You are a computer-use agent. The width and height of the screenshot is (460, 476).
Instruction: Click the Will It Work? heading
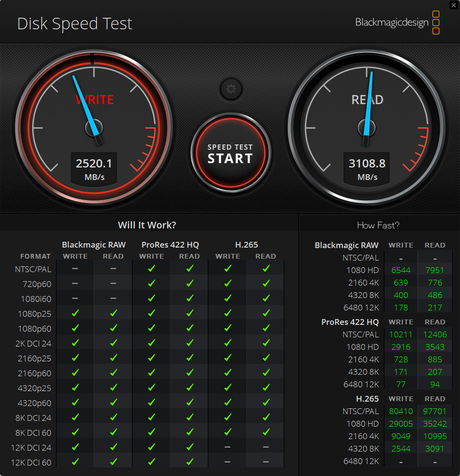click(147, 225)
